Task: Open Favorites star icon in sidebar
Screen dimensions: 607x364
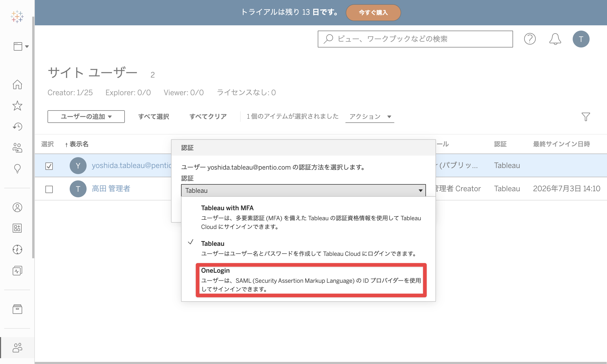Action: click(x=17, y=106)
